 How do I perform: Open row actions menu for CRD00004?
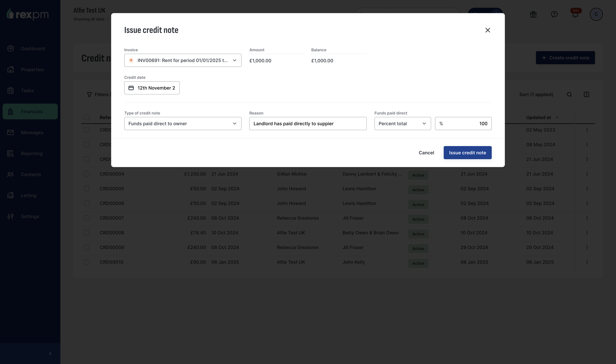(587, 174)
